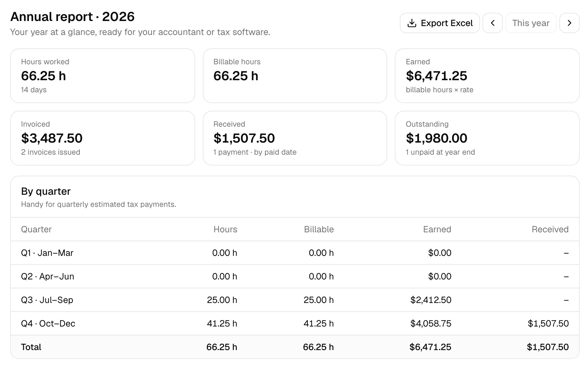Advance to the next year
588x366 pixels.
pyautogui.click(x=569, y=23)
